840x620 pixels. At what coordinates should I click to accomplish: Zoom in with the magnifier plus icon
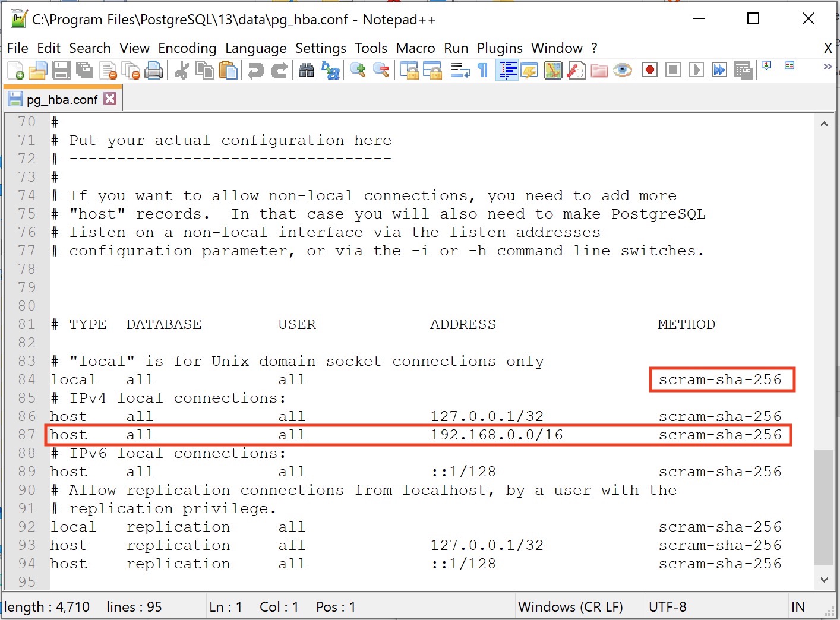357,69
